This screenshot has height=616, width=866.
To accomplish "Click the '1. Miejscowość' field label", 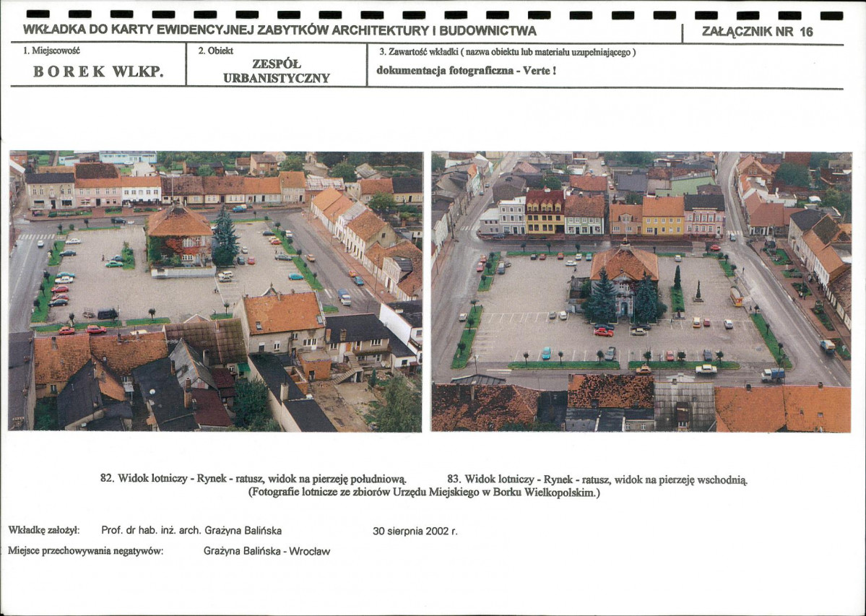I will [51, 51].
